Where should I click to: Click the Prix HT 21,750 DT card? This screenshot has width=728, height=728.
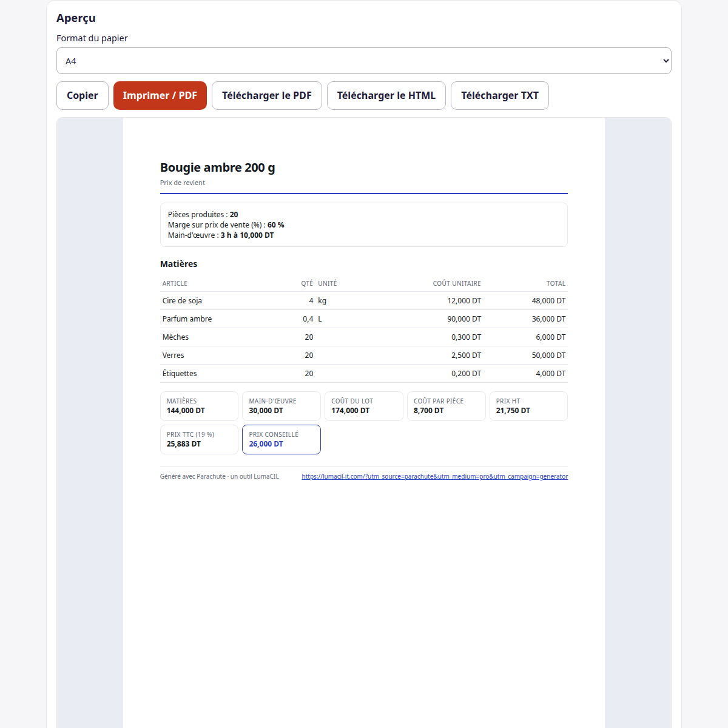[x=528, y=406]
